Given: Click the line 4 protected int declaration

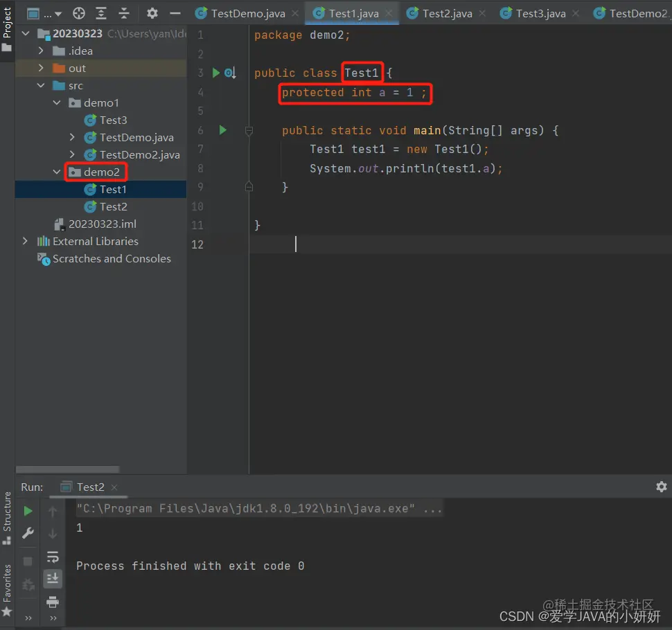Looking at the screenshot, I should 354,93.
